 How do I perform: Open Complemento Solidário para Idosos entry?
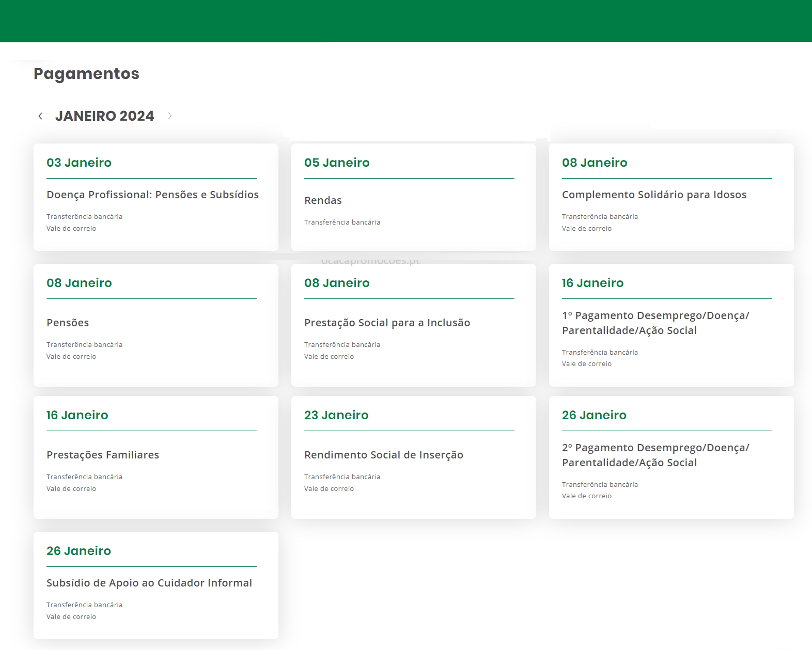(654, 195)
